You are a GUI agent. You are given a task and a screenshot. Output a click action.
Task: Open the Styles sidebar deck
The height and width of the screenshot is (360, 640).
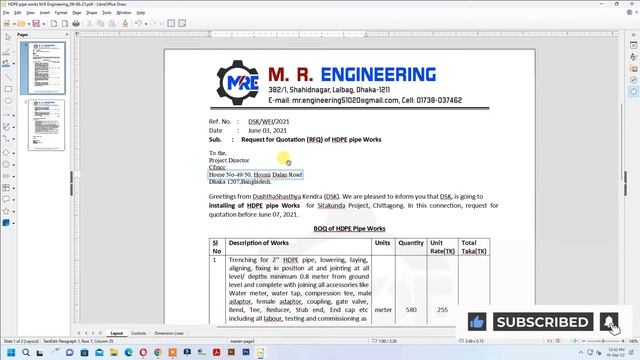633,57
